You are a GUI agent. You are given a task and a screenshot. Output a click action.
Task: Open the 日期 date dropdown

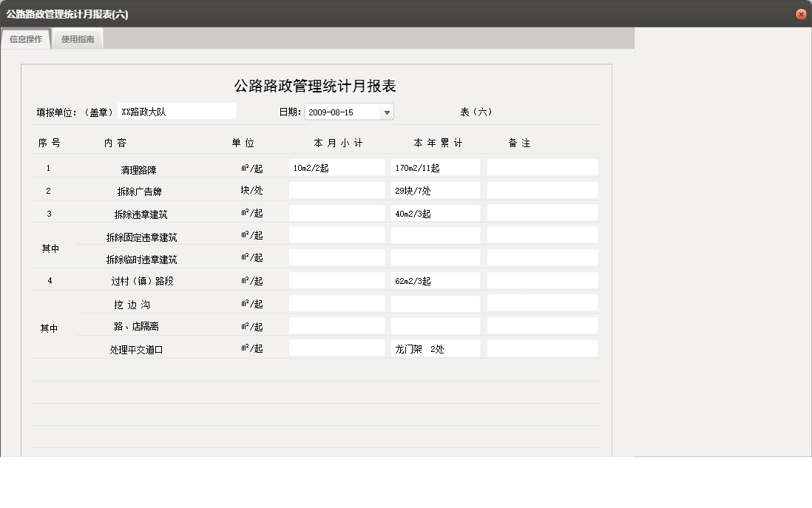coord(387,112)
